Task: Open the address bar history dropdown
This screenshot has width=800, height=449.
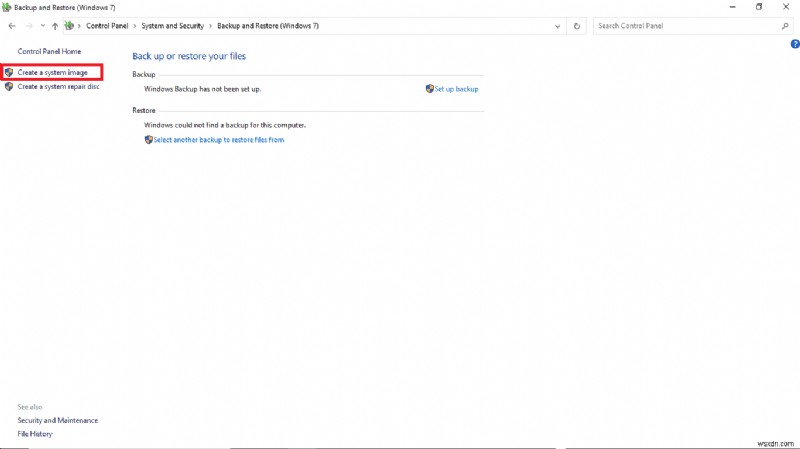Action: click(557, 26)
